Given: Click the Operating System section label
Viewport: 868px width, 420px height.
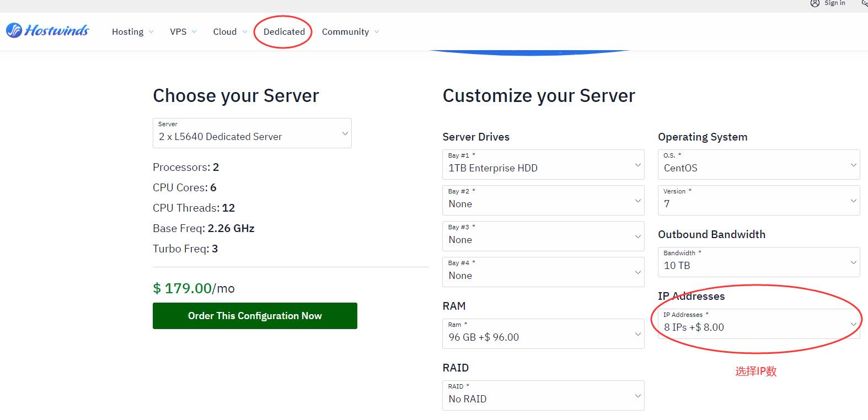Looking at the screenshot, I should tap(703, 137).
